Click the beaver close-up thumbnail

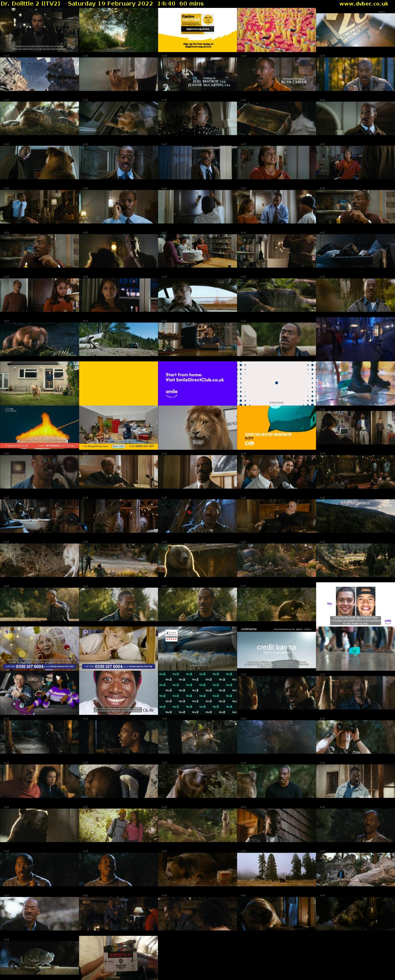(39, 339)
